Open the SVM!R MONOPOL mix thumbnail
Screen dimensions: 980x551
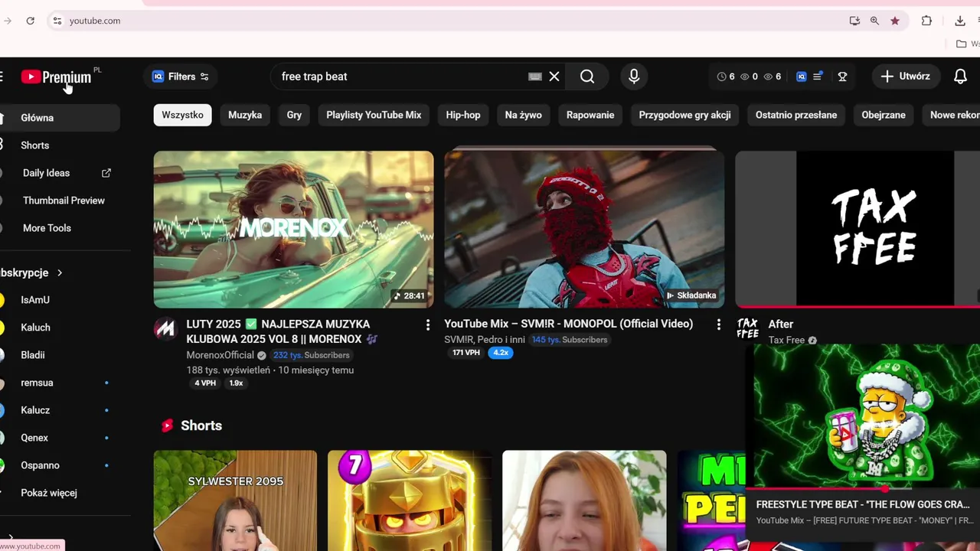pyautogui.click(x=584, y=229)
